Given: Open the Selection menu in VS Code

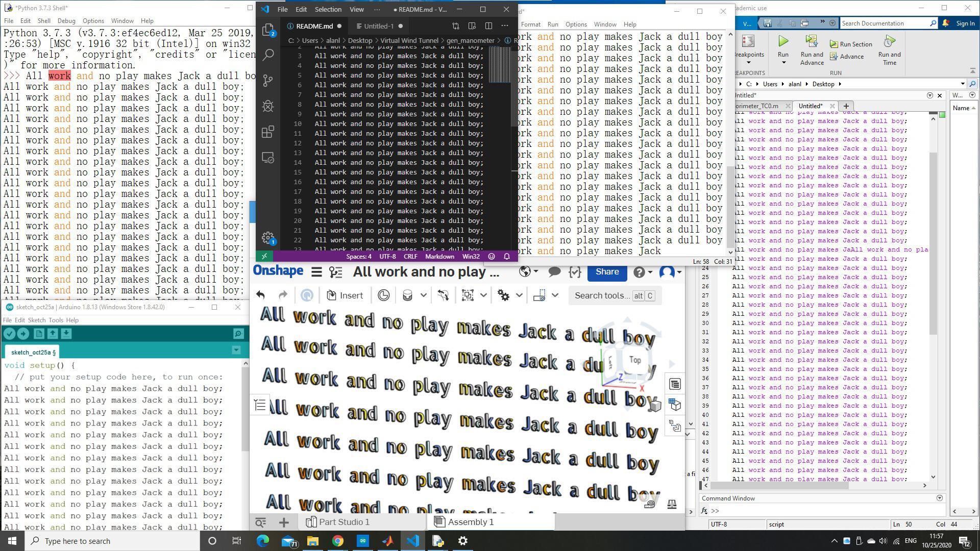Looking at the screenshot, I should [x=328, y=9].
